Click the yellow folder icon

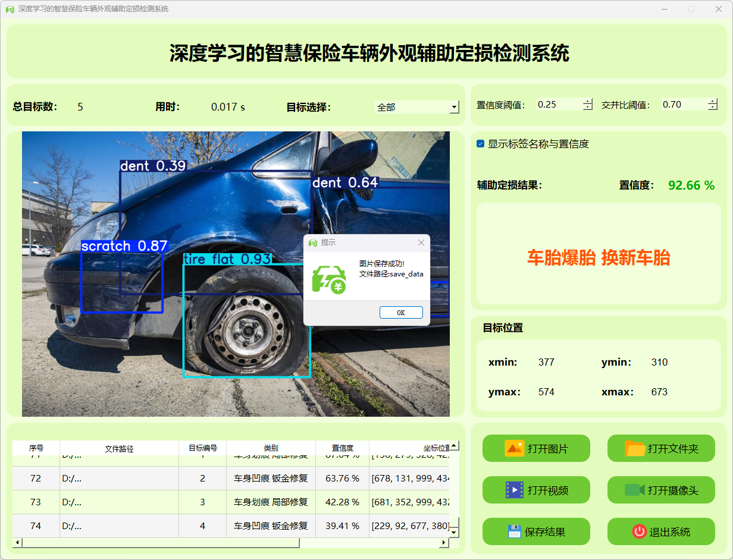(635, 448)
